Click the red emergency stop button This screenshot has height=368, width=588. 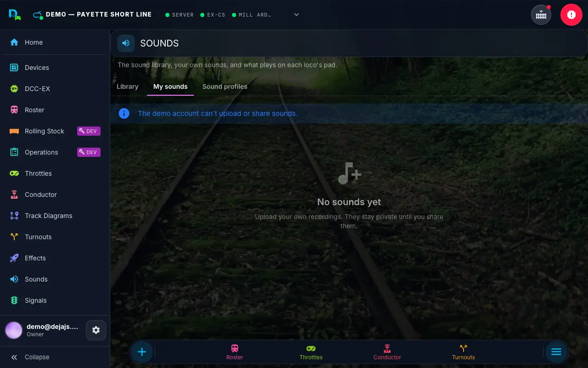point(571,15)
